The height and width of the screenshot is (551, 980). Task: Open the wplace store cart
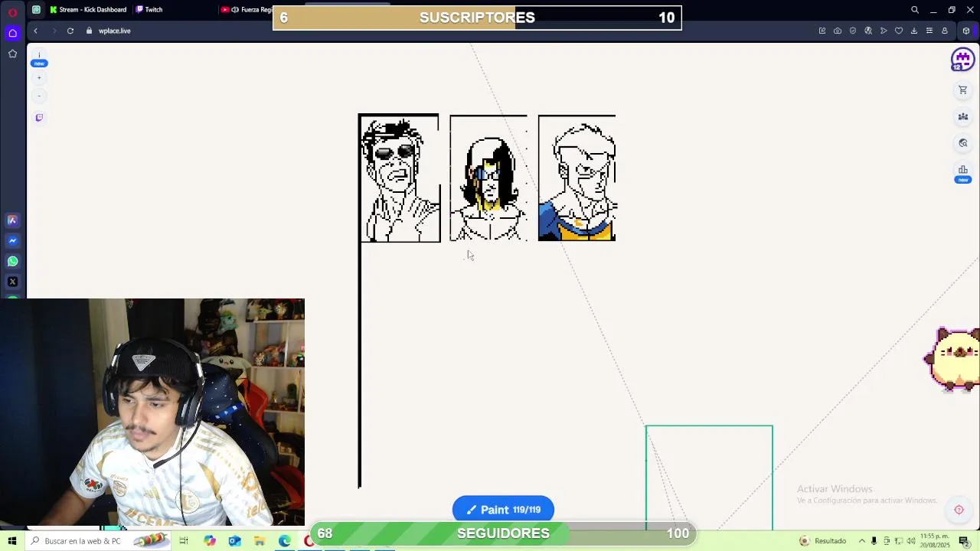963,90
